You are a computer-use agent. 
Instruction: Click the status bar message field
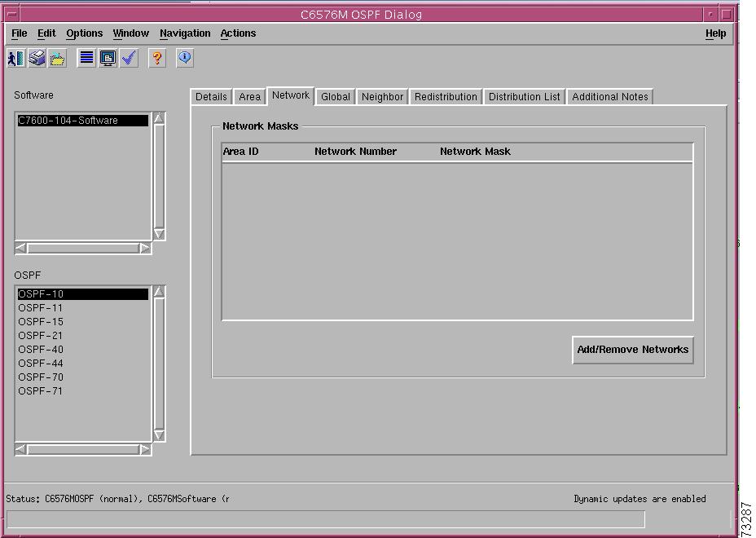click(325, 519)
